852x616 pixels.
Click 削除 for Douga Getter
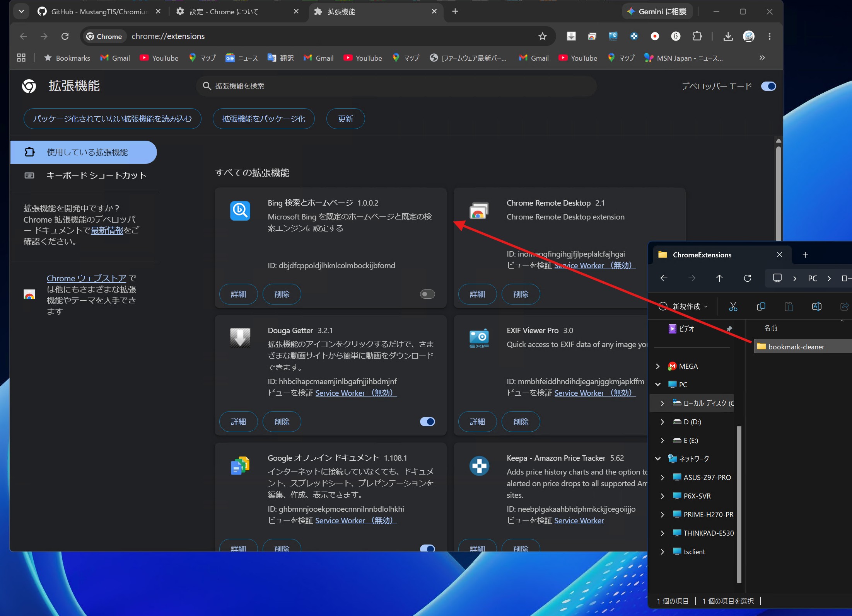[x=282, y=422]
